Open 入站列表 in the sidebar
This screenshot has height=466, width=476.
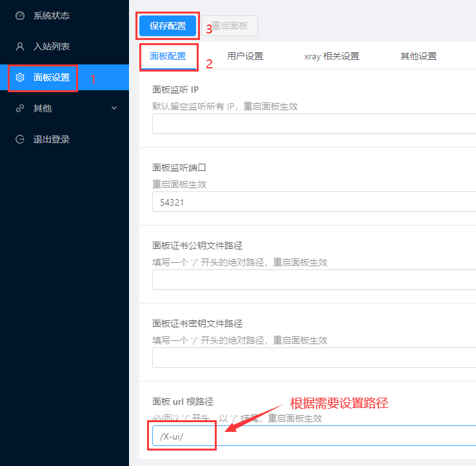(x=51, y=46)
